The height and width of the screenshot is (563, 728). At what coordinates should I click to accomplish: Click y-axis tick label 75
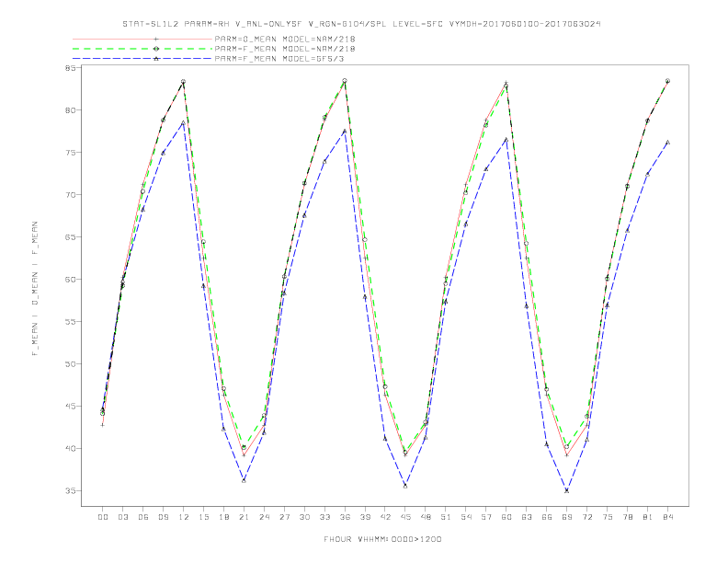pos(70,153)
